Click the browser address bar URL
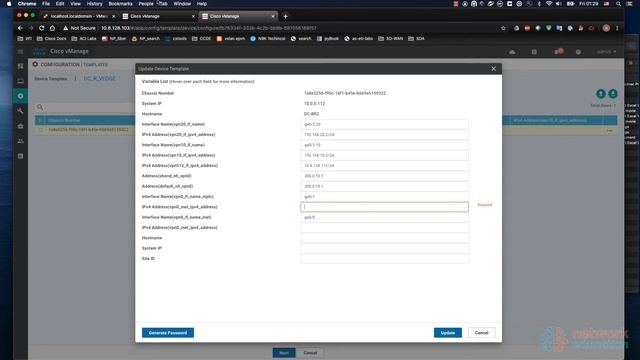 click(x=209, y=28)
